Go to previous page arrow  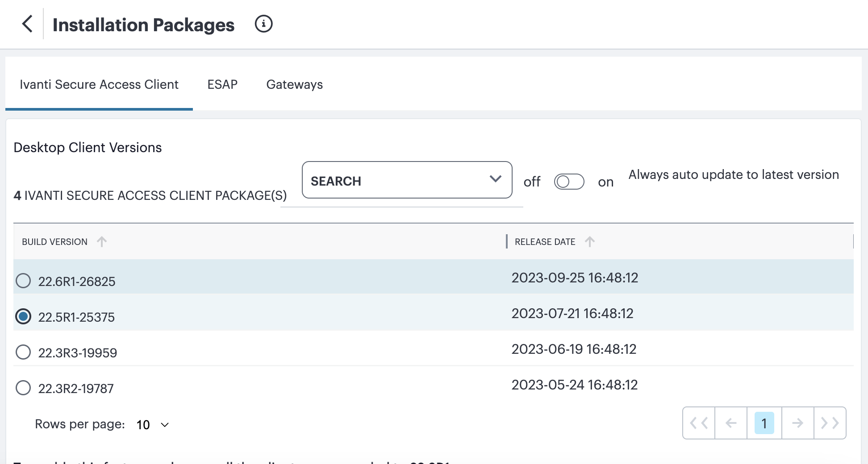(731, 423)
